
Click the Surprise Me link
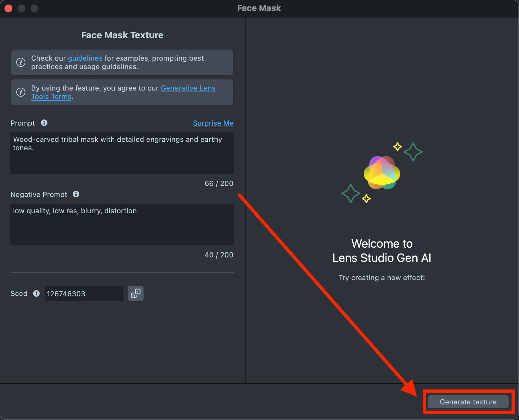213,123
